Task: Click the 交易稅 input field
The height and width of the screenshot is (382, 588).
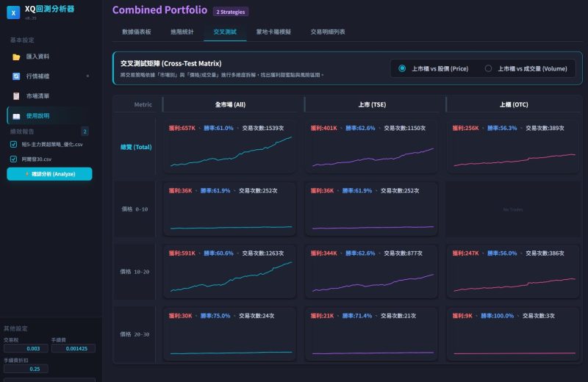Action: [x=26, y=348]
